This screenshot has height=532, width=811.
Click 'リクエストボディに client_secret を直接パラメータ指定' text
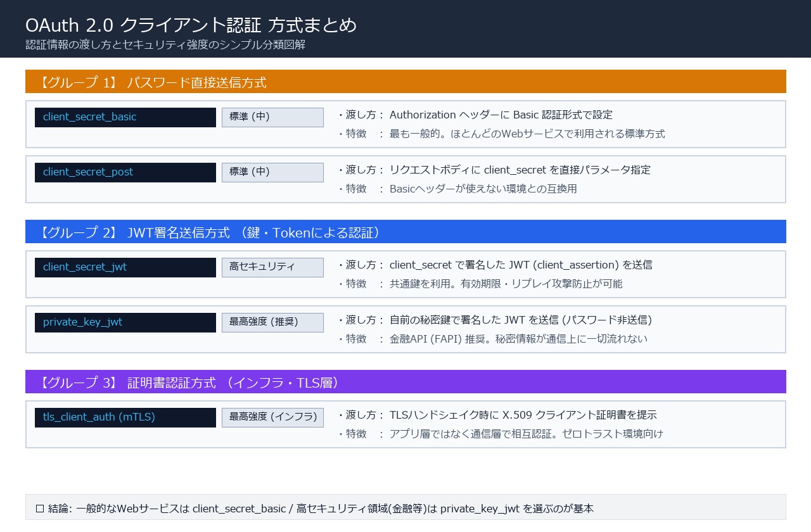coord(520,170)
